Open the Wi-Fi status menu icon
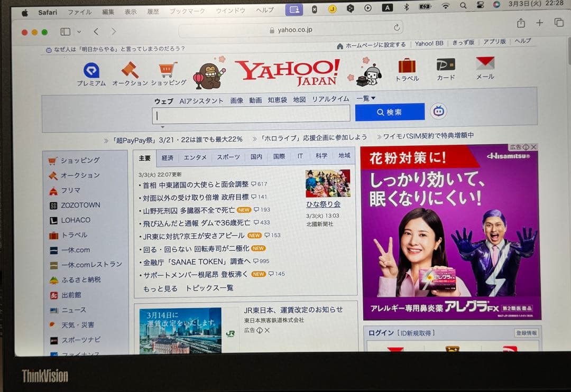Screen dimensions: 571x392 pos(445,6)
